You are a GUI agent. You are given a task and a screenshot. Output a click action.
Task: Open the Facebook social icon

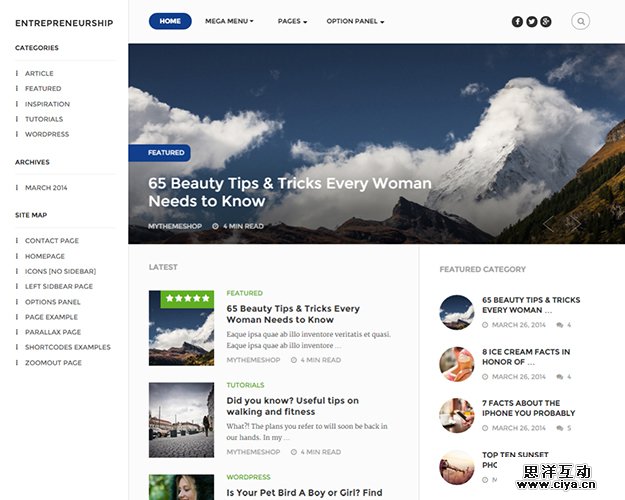pyautogui.click(x=517, y=22)
